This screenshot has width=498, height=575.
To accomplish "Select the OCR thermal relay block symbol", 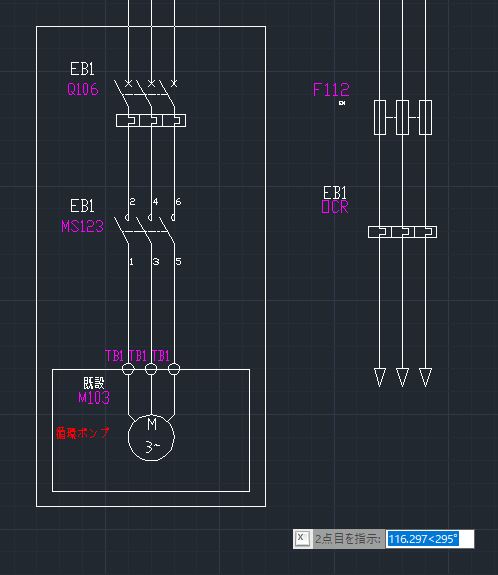I will [x=402, y=232].
